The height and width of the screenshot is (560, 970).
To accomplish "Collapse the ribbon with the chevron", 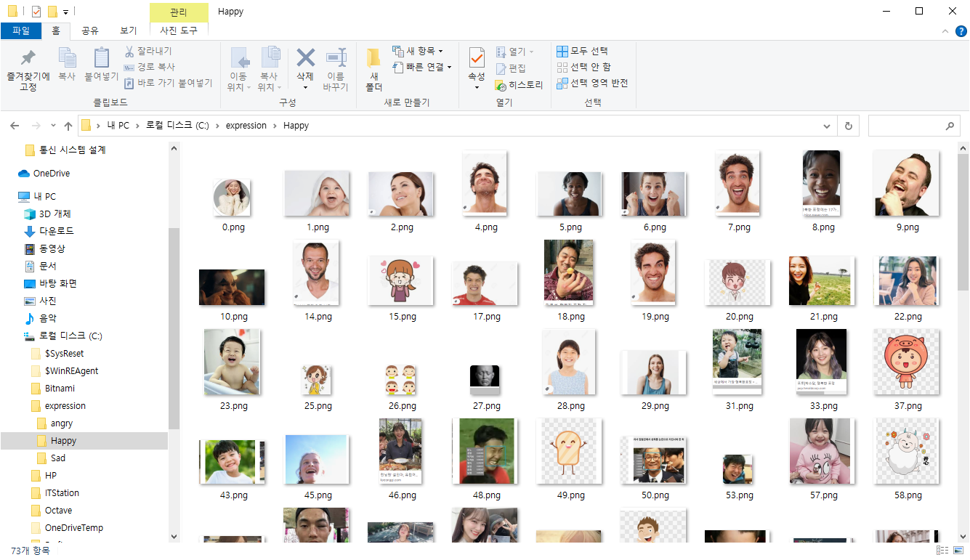I will click(x=945, y=31).
